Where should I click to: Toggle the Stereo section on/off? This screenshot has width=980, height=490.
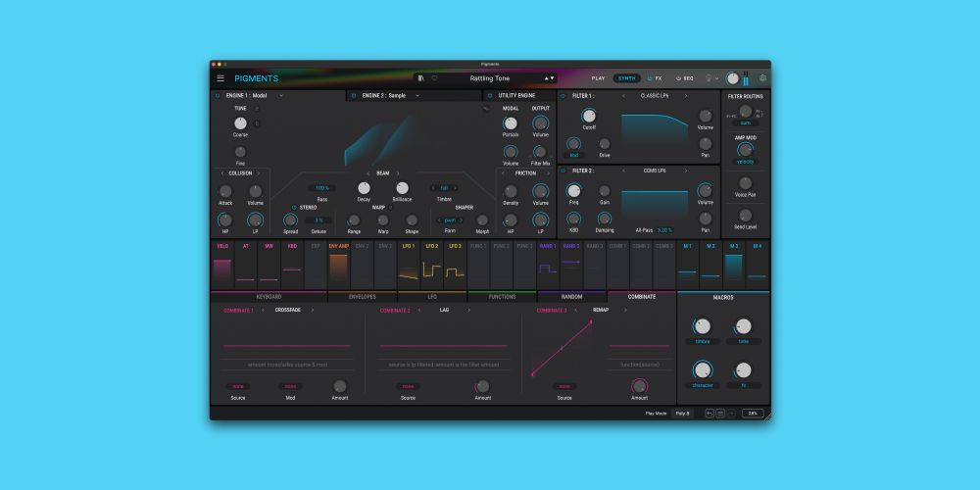click(293, 208)
